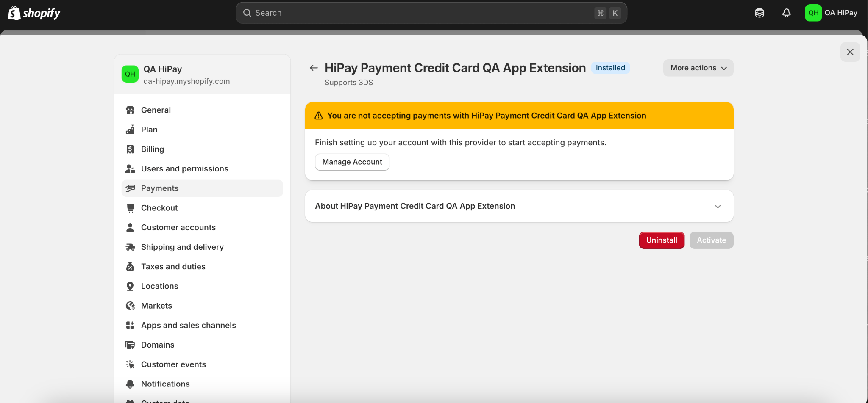Click the warning triangle icon in banner
The image size is (868, 403).
tap(319, 116)
